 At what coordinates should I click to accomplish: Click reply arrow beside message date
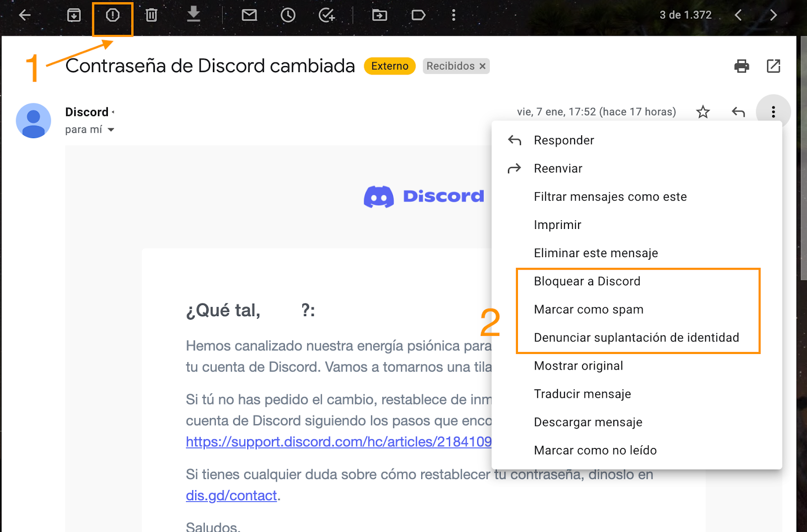(738, 112)
